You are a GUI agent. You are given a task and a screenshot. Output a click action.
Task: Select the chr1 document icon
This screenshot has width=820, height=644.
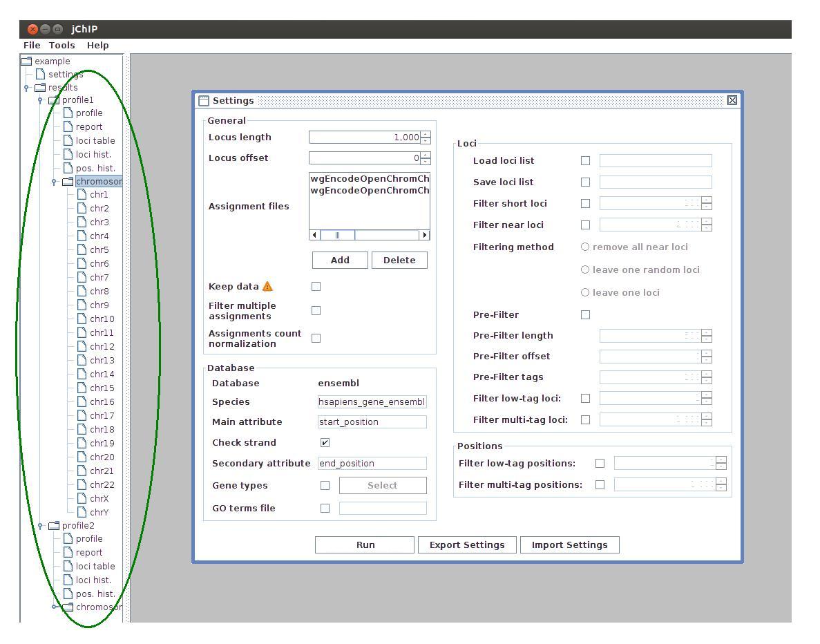(x=82, y=195)
